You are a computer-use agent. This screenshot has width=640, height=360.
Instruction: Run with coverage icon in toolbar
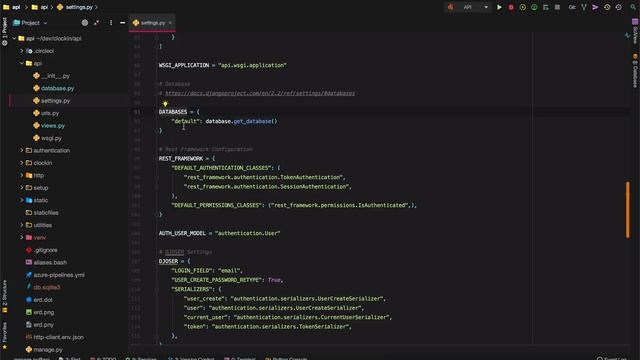522,7
